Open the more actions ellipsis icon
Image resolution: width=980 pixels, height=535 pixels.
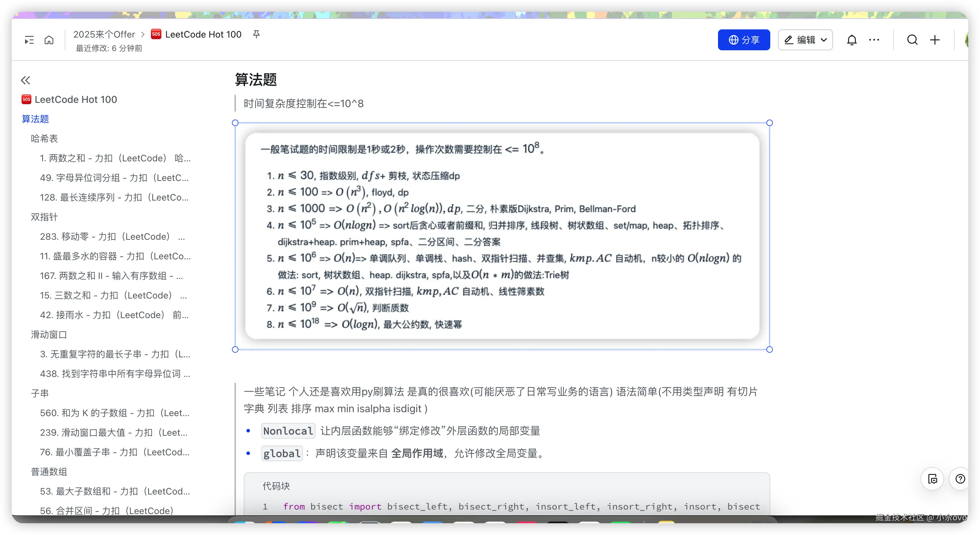874,40
